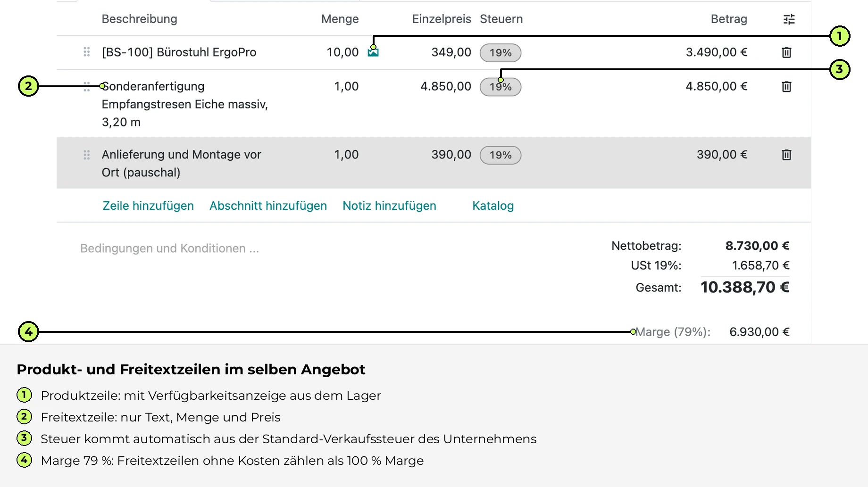This screenshot has width=868, height=487.
Task: Click the Nettobetrag value 8.730,00 €
Action: pyautogui.click(x=757, y=246)
